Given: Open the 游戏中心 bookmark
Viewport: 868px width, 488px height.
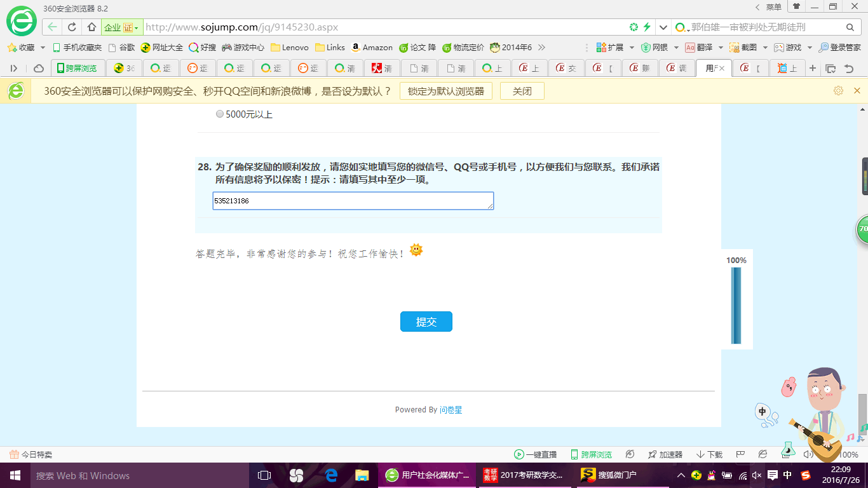Looking at the screenshot, I should coord(243,48).
